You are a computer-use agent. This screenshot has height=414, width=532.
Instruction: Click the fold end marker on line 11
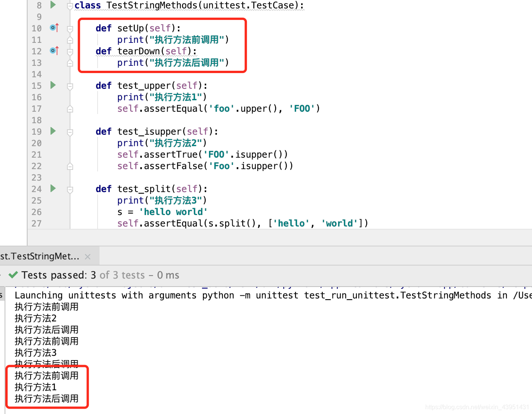[70, 40]
